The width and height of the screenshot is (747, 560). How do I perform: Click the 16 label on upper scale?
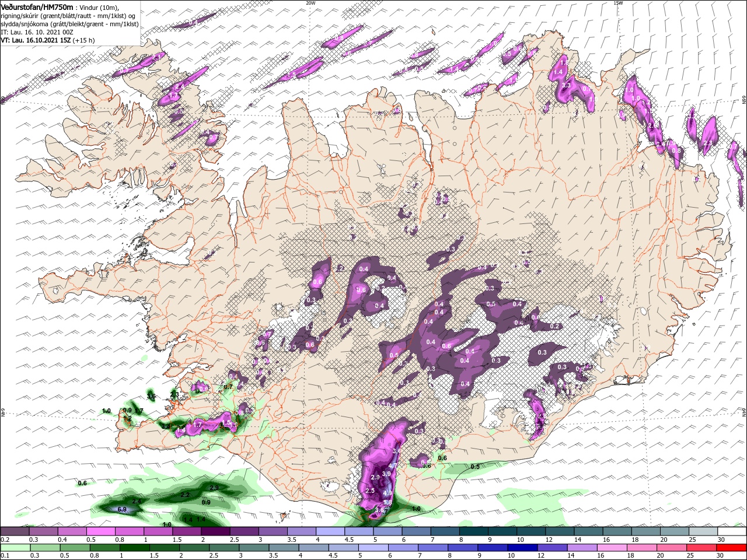click(x=606, y=540)
